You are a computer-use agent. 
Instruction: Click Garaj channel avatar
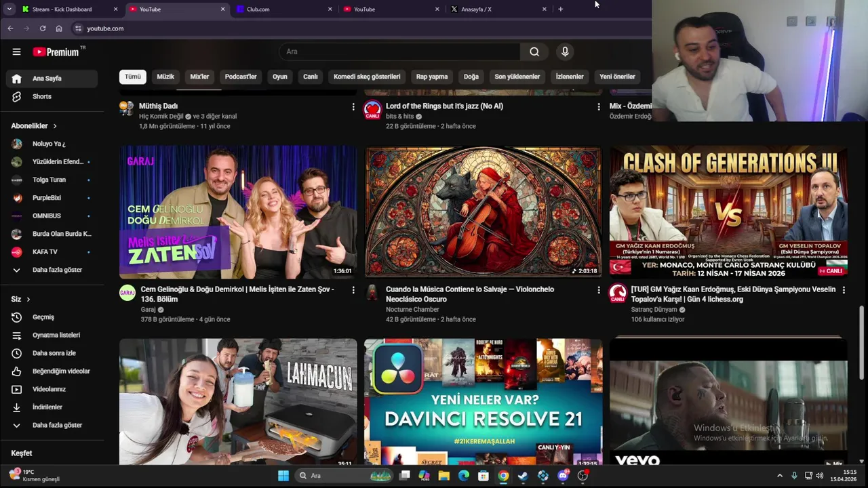(x=127, y=293)
